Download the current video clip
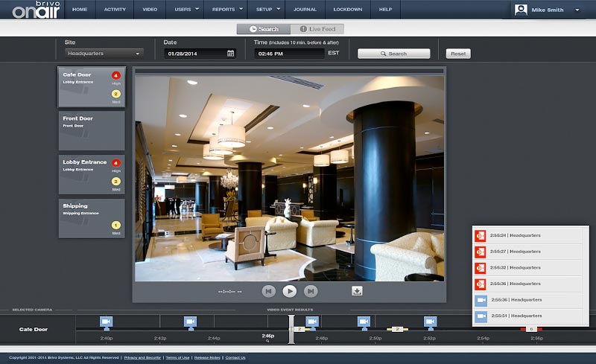Viewport: 596px width, 364px height. coord(357,291)
